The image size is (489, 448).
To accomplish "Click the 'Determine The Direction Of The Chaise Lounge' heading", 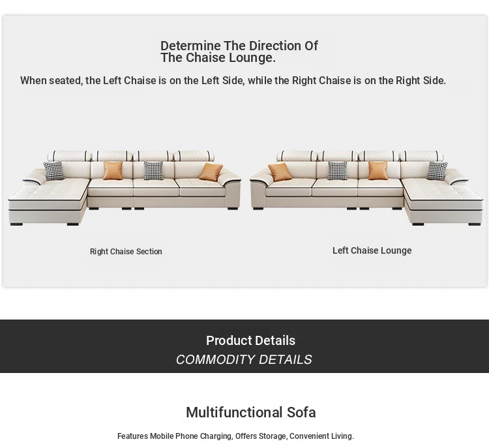I will [x=239, y=52].
